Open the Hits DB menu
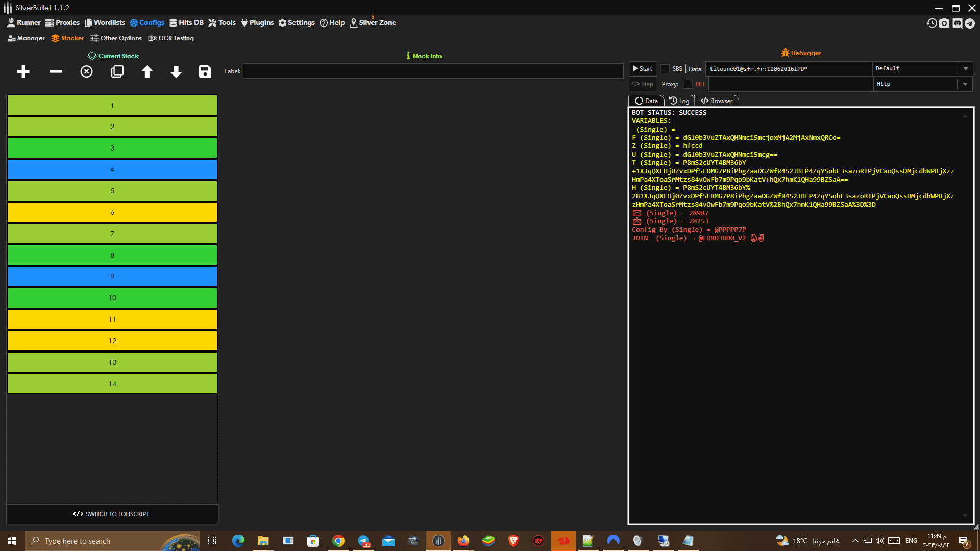 (186, 22)
